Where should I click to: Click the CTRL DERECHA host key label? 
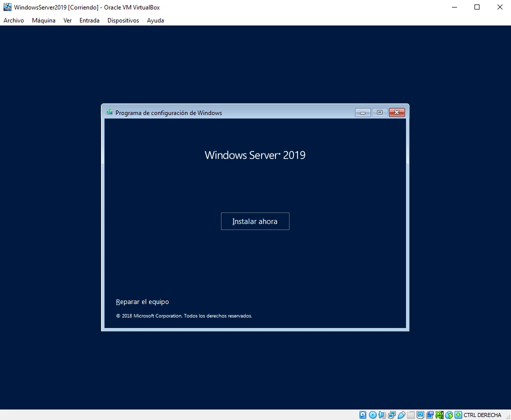click(482, 415)
